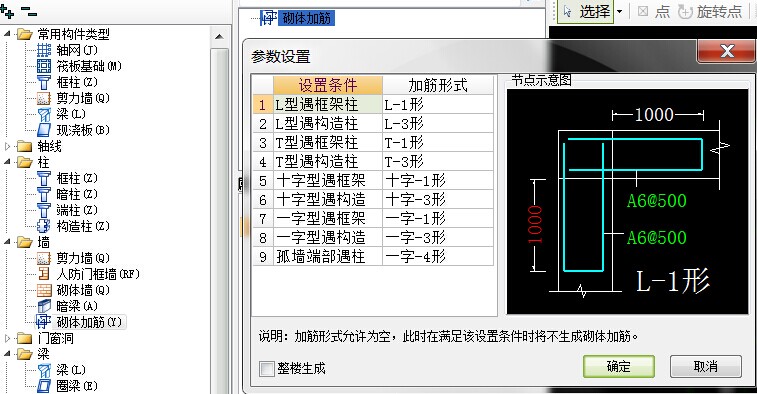Select the T型遇框架柱 condition cell

tap(328, 142)
